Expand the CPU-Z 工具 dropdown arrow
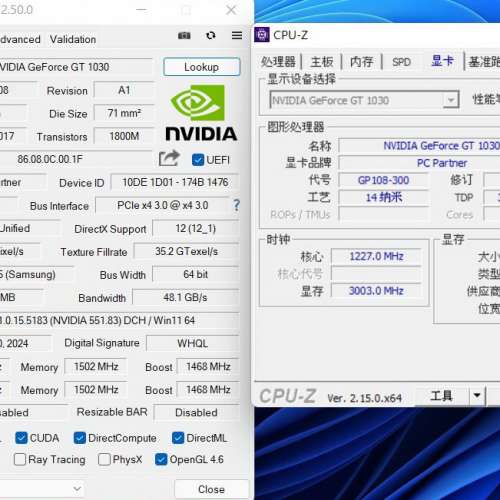Image resolution: width=500 pixels, height=500 pixels. coord(477,396)
